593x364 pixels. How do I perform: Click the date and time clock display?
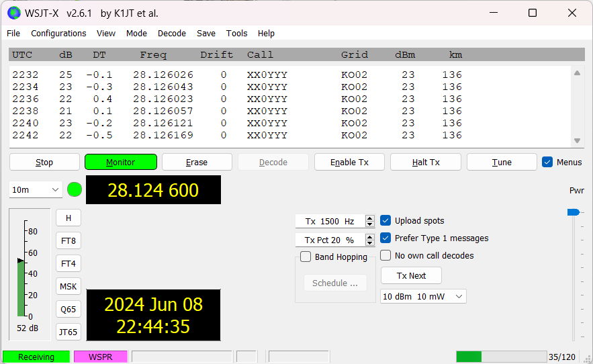[153, 315]
